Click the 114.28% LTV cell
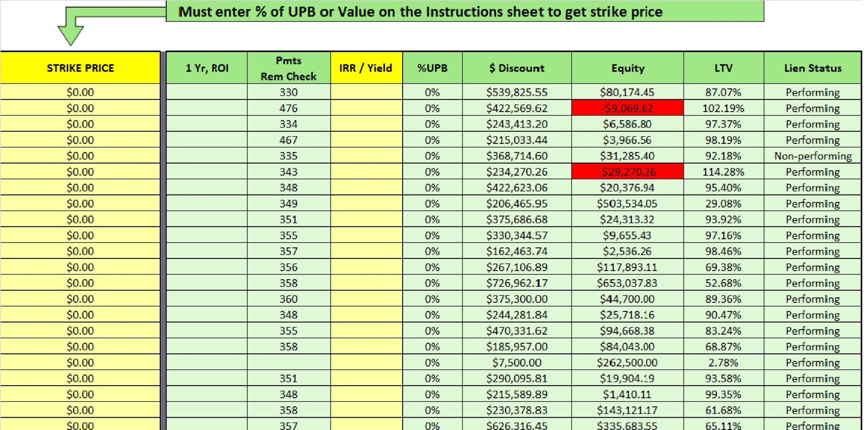The width and height of the screenshot is (868, 430). click(723, 172)
